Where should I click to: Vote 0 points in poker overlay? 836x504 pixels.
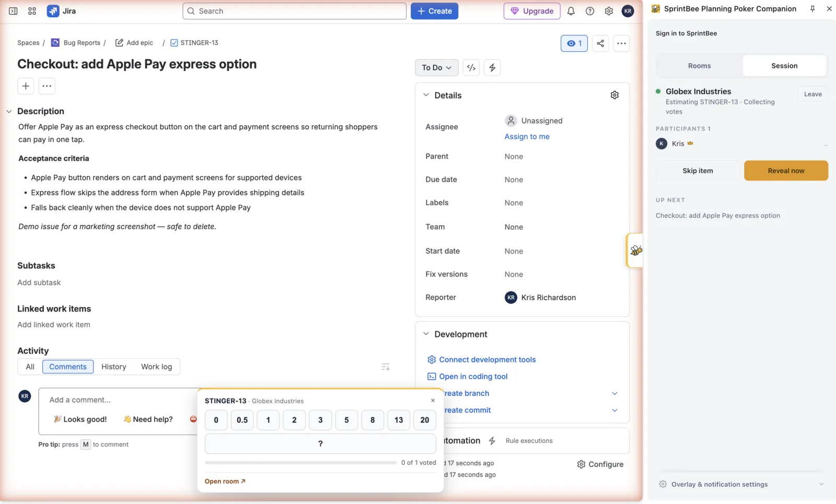click(216, 420)
